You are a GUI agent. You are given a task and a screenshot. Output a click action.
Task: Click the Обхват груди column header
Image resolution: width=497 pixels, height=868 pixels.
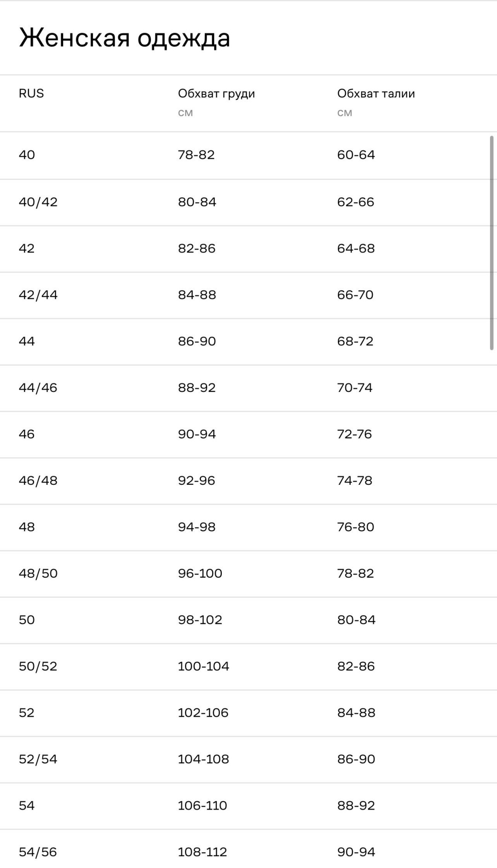tap(216, 94)
